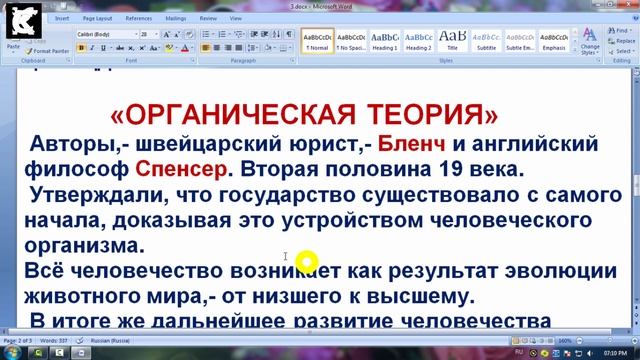Image resolution: width=640 pixels, height=360 pixels.
Task: Click Replace in Editing group
Action: point(622,41)
